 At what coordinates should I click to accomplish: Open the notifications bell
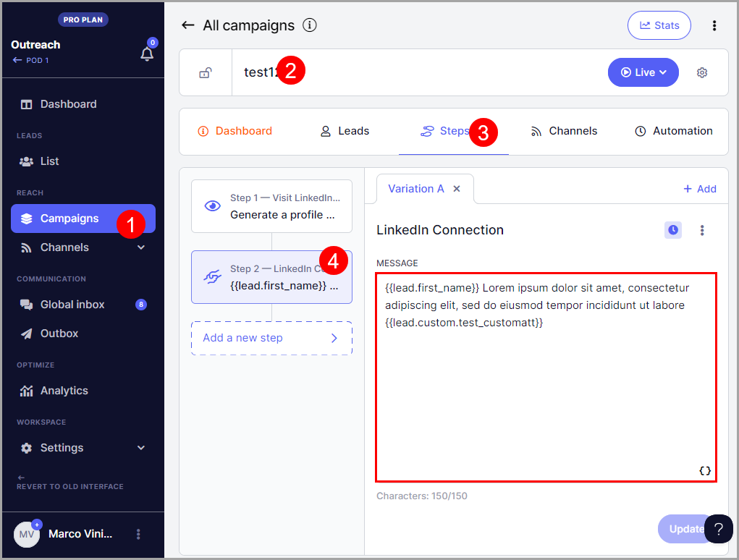click(x=147, y=54)
